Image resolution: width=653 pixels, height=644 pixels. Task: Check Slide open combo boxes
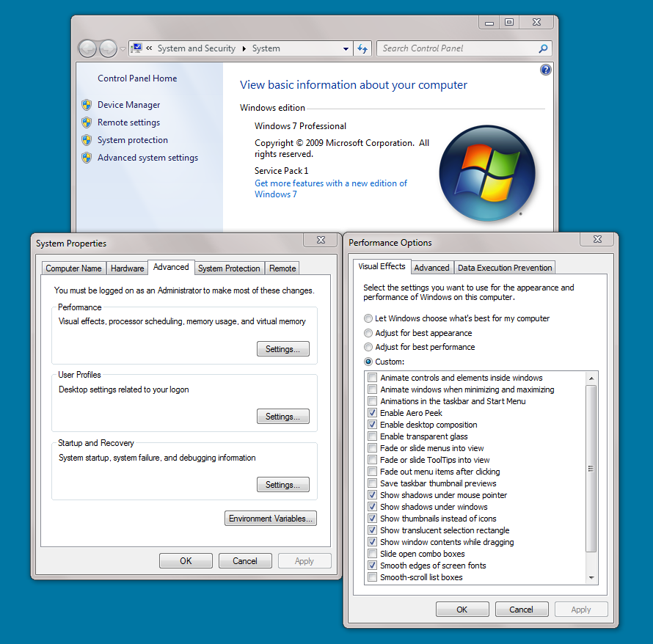(372, 554)
